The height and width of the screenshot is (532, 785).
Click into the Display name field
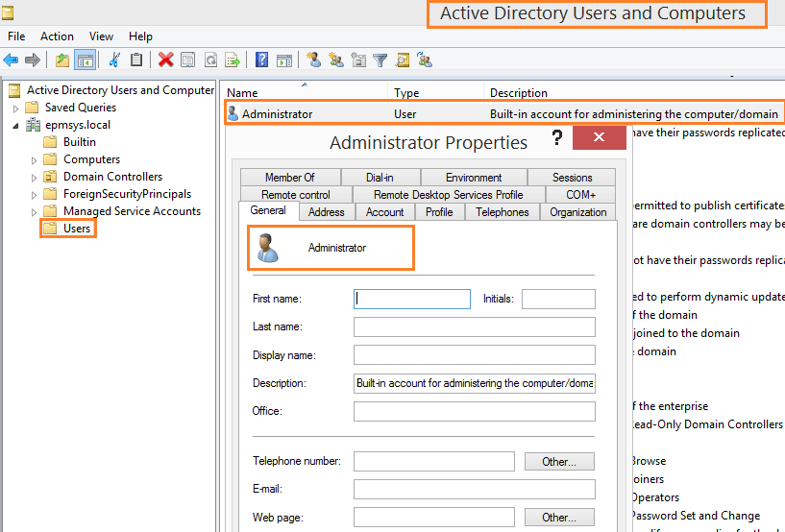475,355
